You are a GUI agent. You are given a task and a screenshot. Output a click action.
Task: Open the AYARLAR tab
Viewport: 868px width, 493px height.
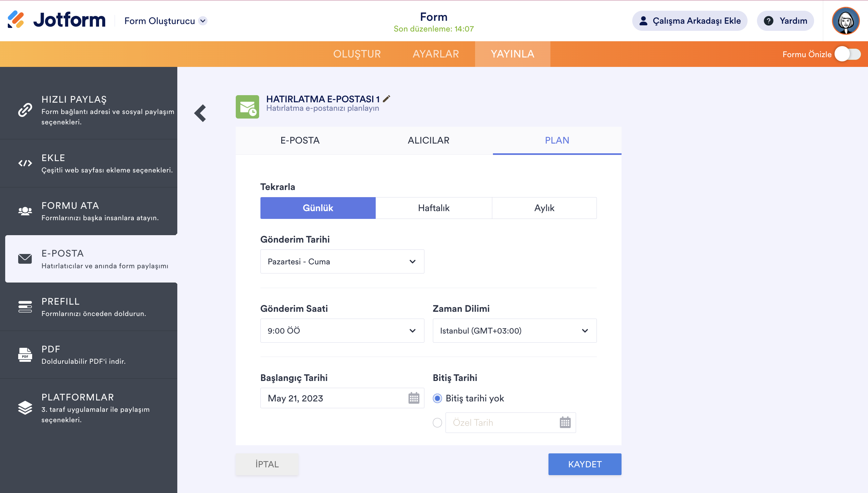(435, 54)
